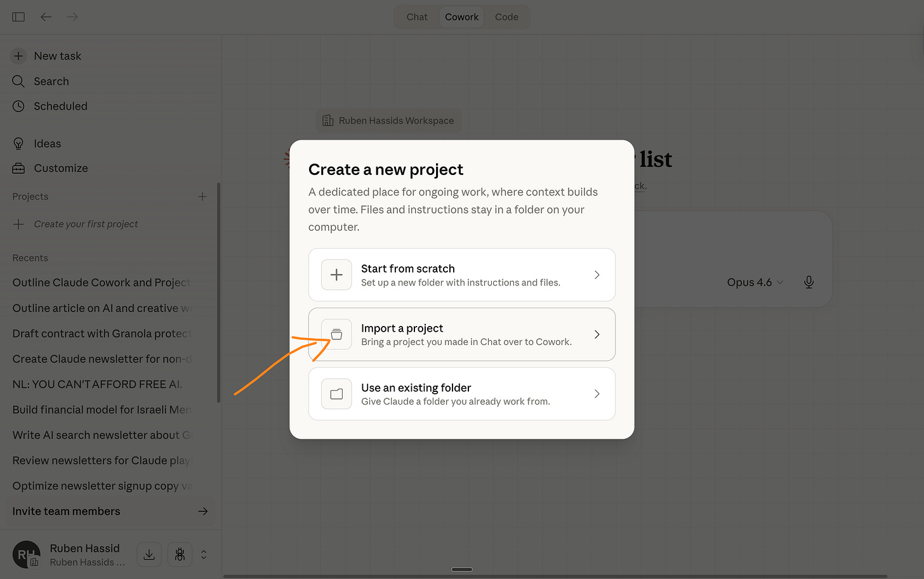Click the download icon in sidebar footer

[x=149, y=555]
